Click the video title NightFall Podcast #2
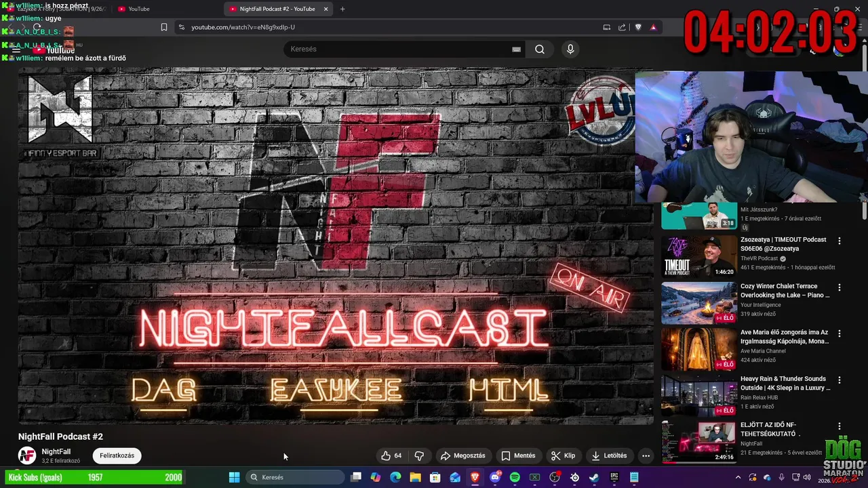The height and width of the screenshot is (488, 868). point(60,436)
